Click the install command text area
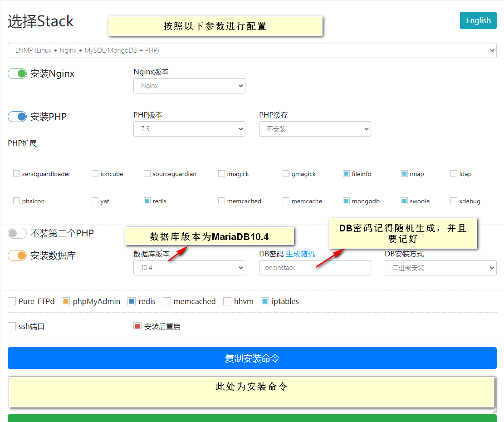Screen dimensions: 504x422 tap(252, 395)
